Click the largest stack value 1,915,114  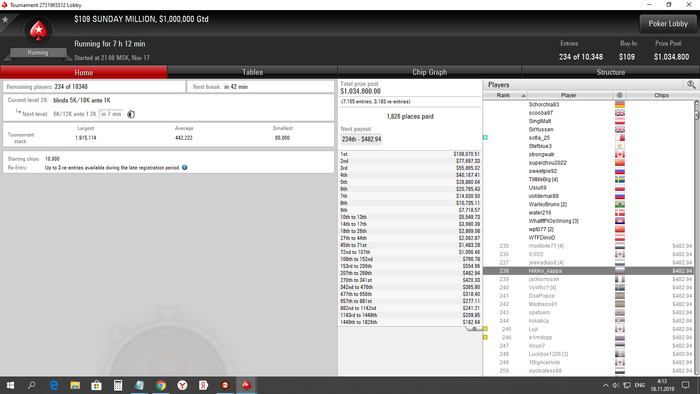(x=86, y=138)
